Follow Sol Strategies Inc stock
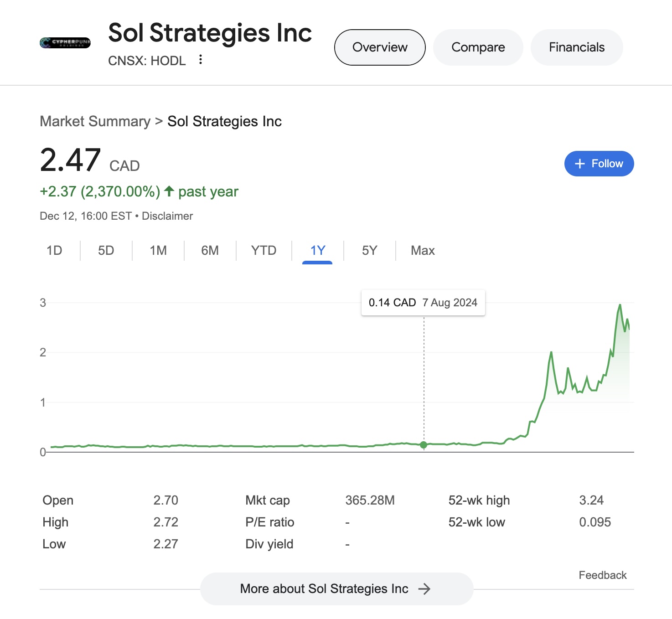 coord(599,164)
